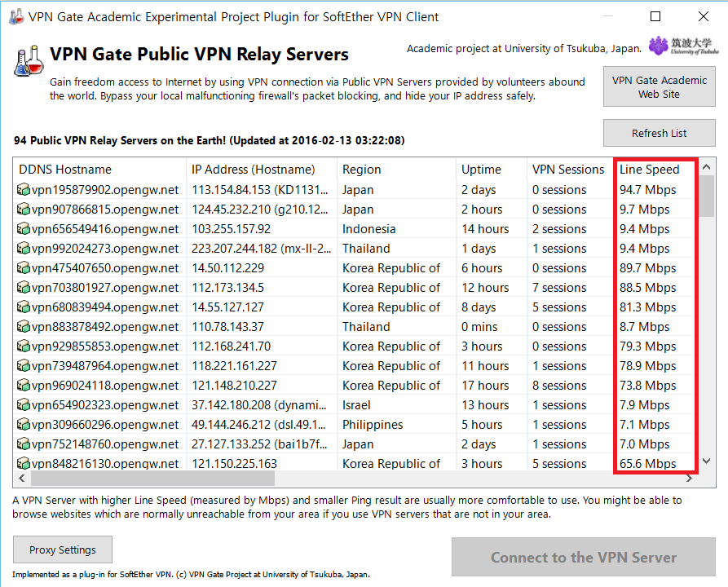Image resolution: width=728 pixels, height=587 pixels.
Task: Sort by VPN Sessions column header
Action: [x=571, y=169]
